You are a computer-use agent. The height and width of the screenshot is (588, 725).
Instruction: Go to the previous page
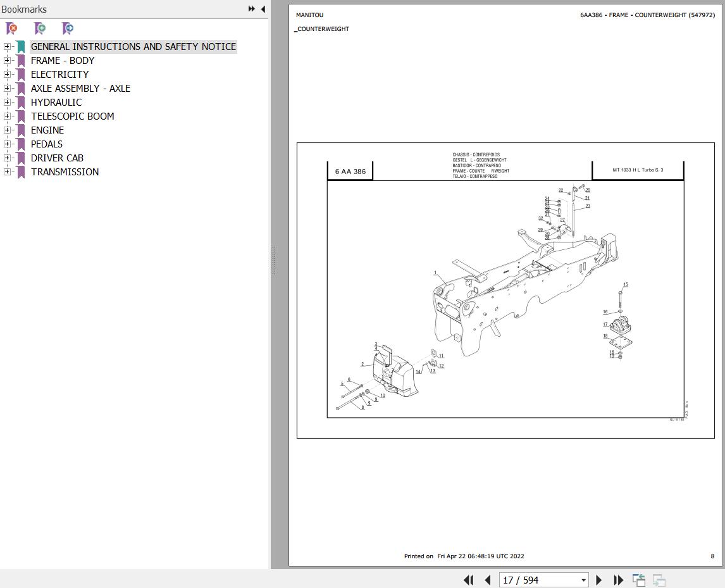click(488, 580)
